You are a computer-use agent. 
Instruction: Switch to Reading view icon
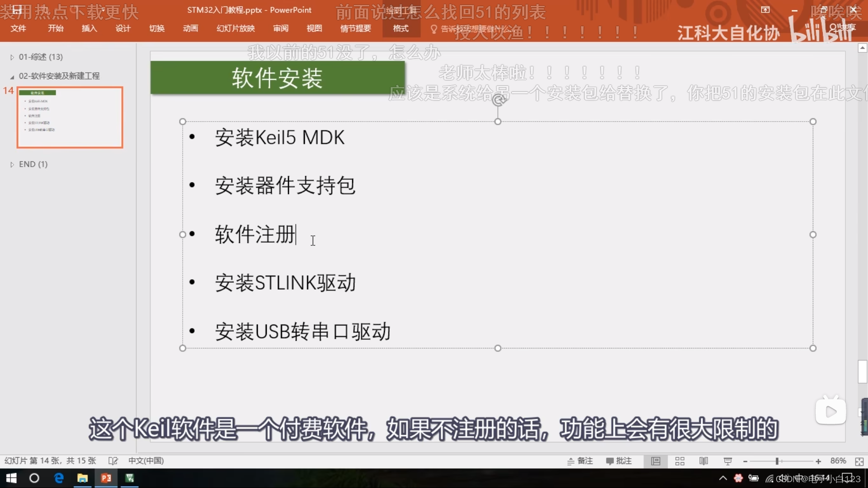click(x=703, y=461)
